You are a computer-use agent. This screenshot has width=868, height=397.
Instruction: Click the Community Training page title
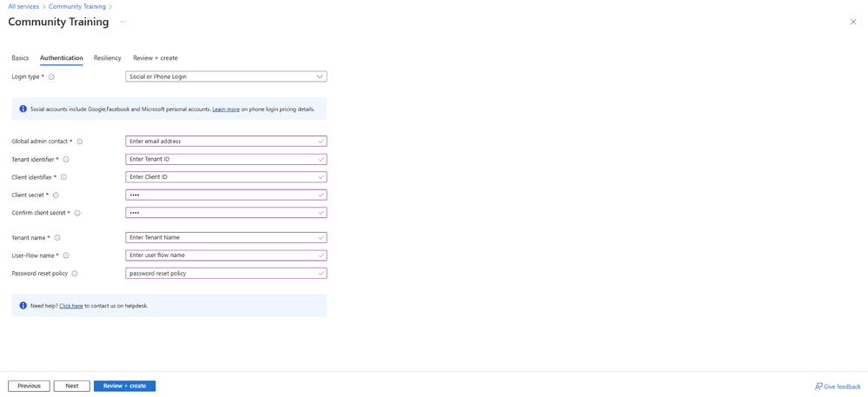[58, 22]
